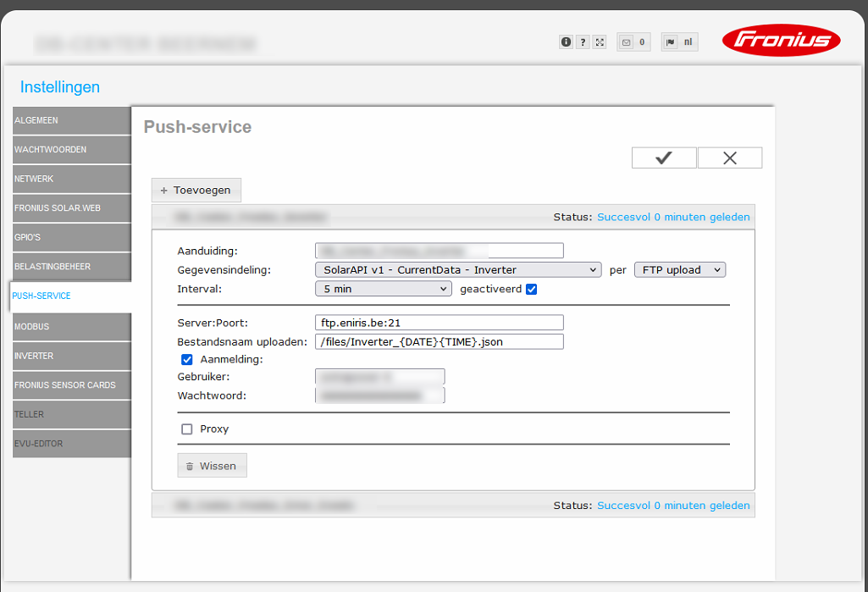Click the Server:Poort input field
This screenshot has height=592, width=868.
[439, 323]
